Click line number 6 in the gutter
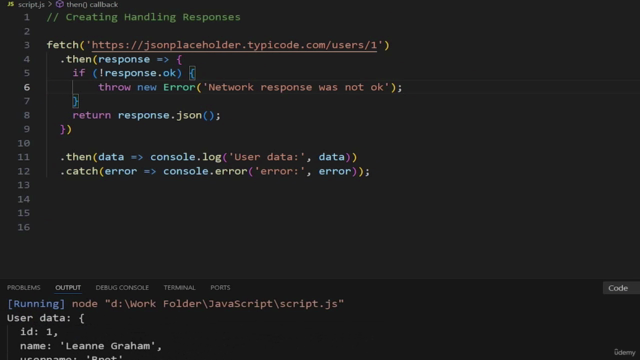 27,87
